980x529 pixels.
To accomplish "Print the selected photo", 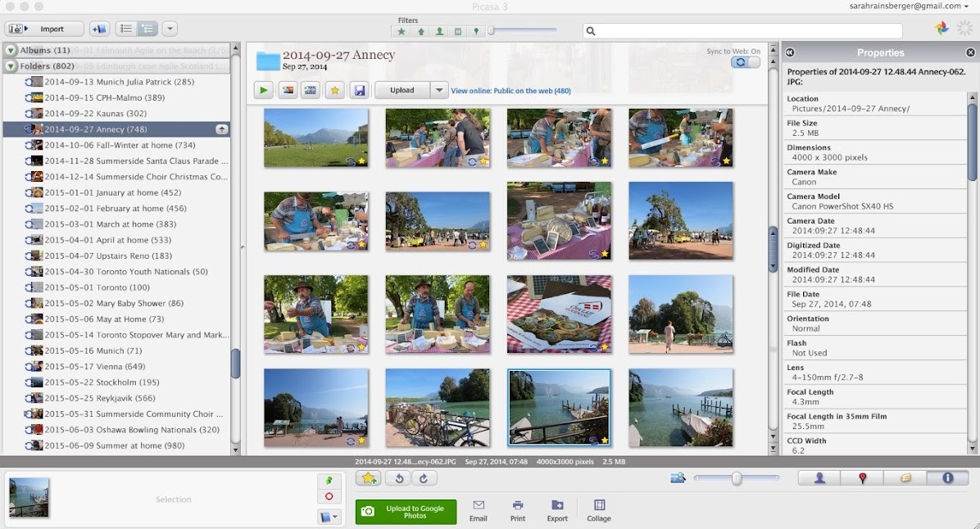I will pyautogui.click(x=518, y=510).
